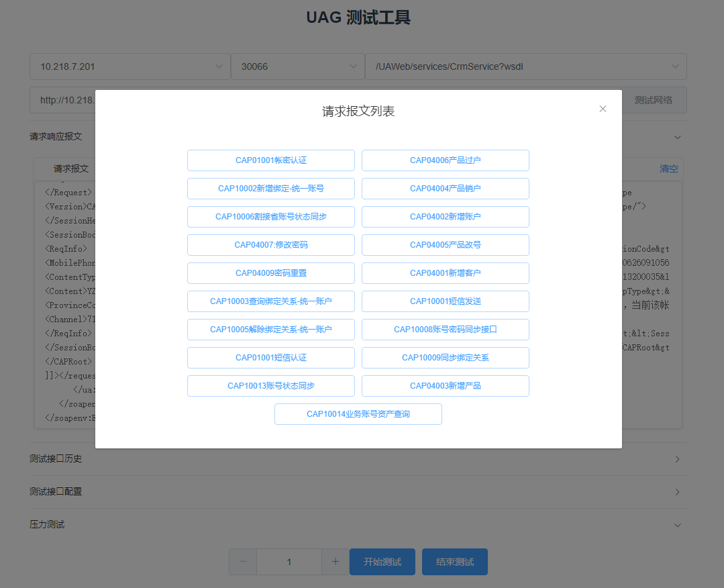Click the test count input showing 1
Viewport: 724px width, 588px height.
pos(289,562)
